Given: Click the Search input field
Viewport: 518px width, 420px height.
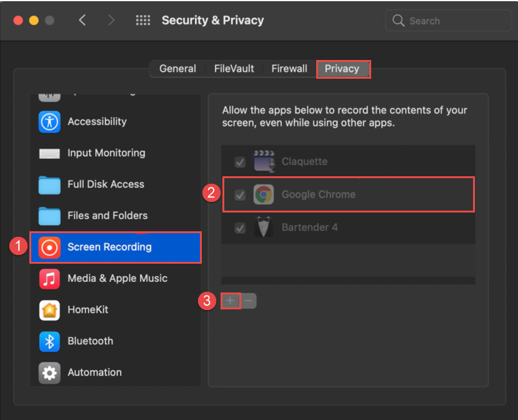Looking at the screenshot, I should point(448,21).
